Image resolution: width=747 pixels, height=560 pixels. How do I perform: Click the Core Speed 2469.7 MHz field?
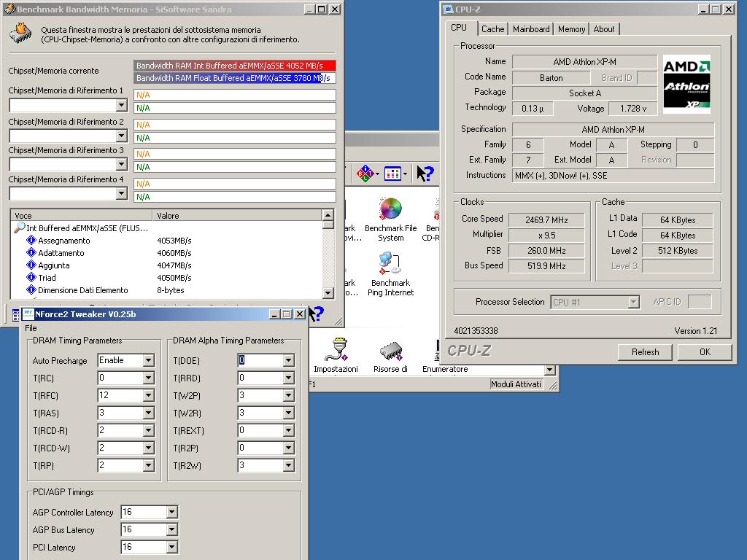coord(546,220)
